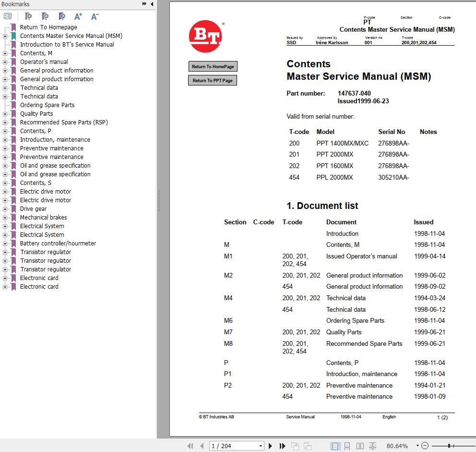The height and width of the screenshot is (452, 476).
Task: Open the bookmark options menu icon
Action: click(x=8, y=16)
